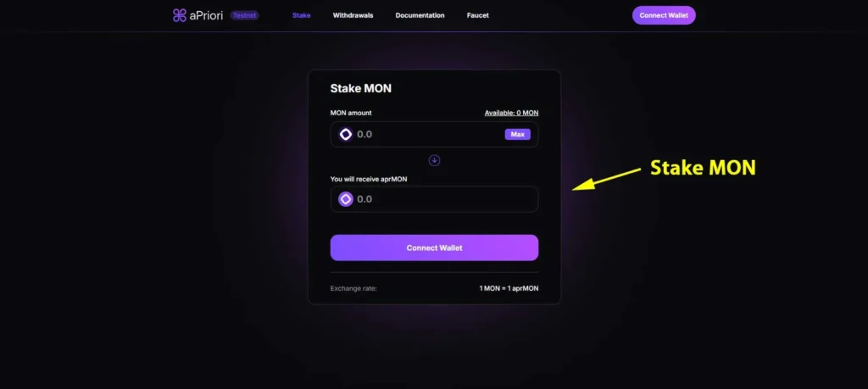Image resolution: width=868 pixels, height=389 pixels.
Task: Click Connect Wallet in the top bar
Action: [x=664, y=15]
